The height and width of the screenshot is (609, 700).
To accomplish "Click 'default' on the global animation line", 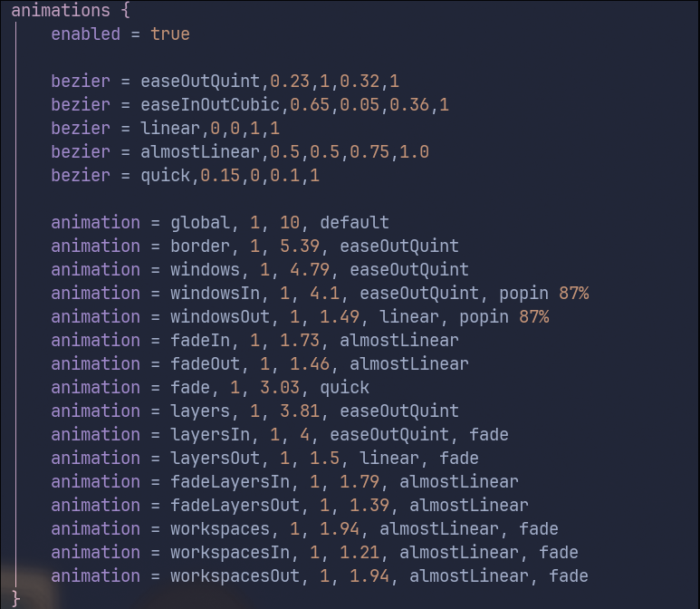I will 354,223.
